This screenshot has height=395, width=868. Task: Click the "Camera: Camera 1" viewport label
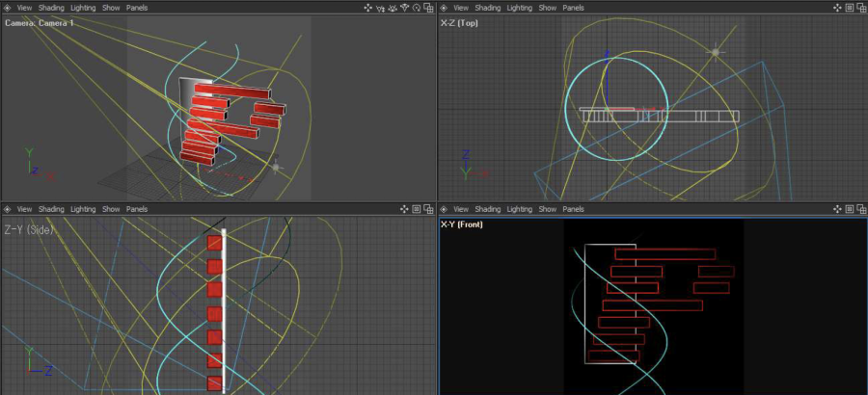40,22
